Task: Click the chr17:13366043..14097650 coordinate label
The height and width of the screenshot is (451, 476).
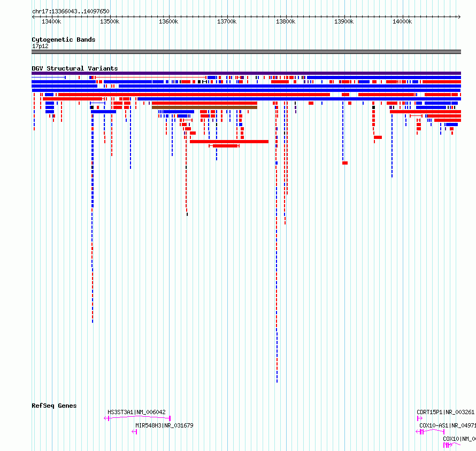Action: click(71, 11)
